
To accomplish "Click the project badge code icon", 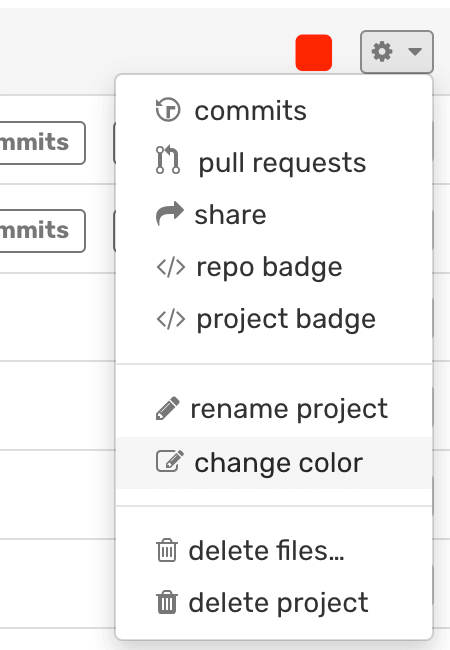I will click(x=171, y=319).
